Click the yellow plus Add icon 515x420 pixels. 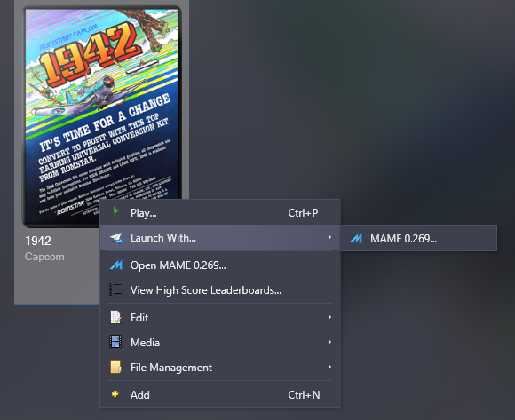pos(115,394)
